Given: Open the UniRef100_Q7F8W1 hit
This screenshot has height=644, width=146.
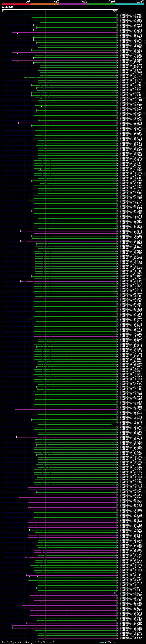Looking at the screenshot, I should pyautogui.click(x=131, y=47).
